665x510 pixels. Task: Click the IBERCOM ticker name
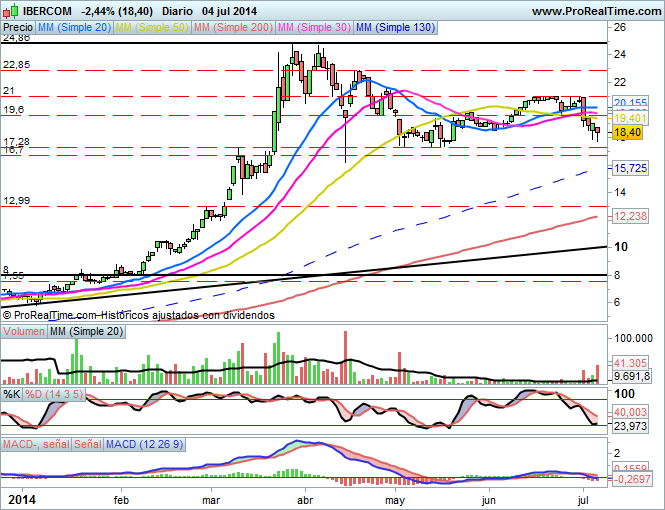(46, 11)
